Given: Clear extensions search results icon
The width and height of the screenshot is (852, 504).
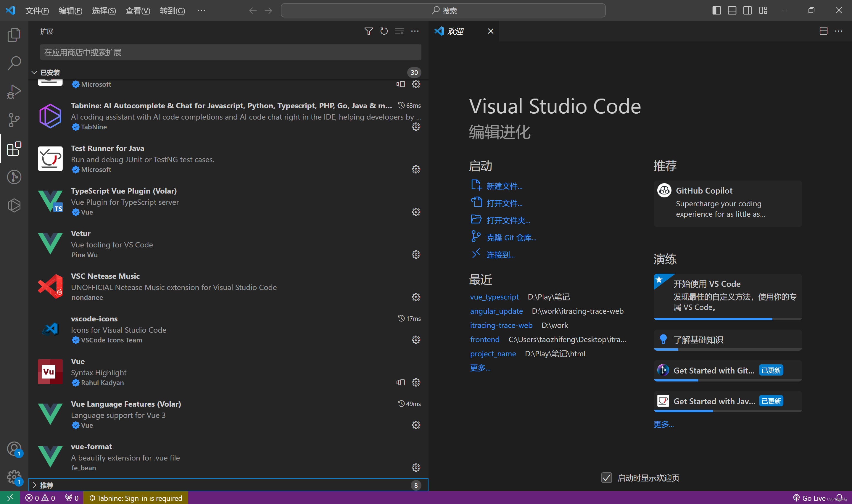Looking at the screenshot, I should click(399, 31).
